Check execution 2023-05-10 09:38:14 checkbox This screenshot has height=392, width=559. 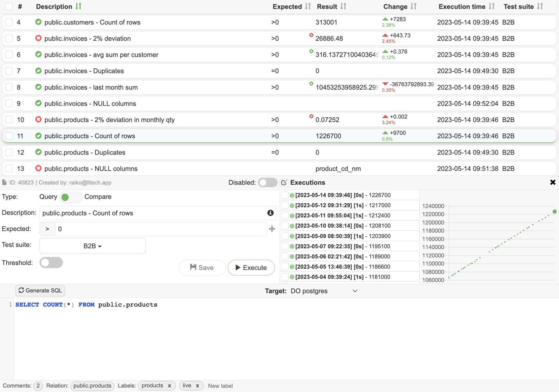click(285, 226)
